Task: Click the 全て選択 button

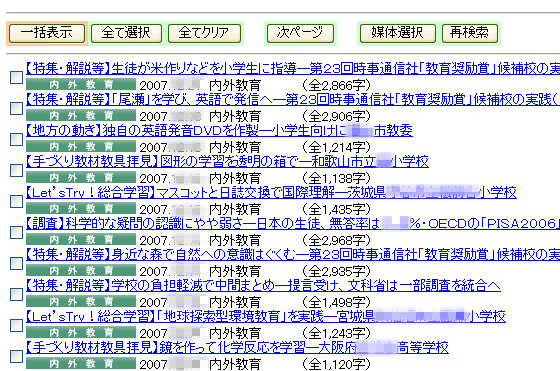Action: point(126,33)
